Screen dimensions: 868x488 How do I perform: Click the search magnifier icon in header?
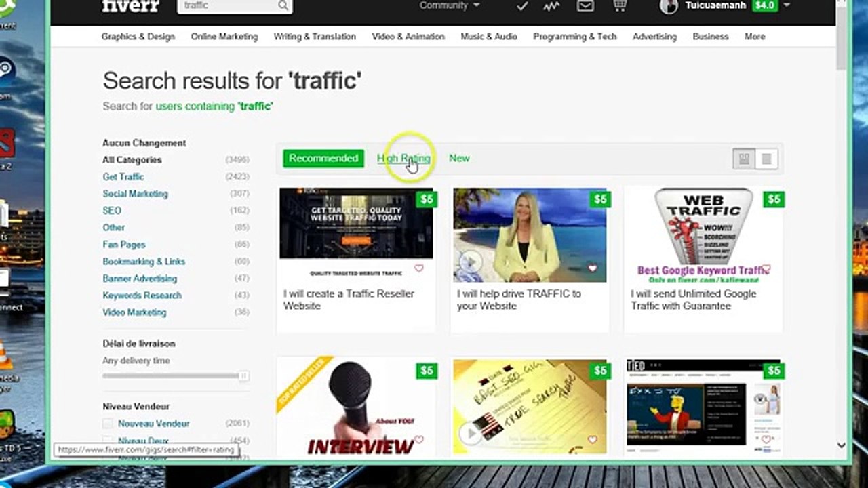(x=283, y=6)
